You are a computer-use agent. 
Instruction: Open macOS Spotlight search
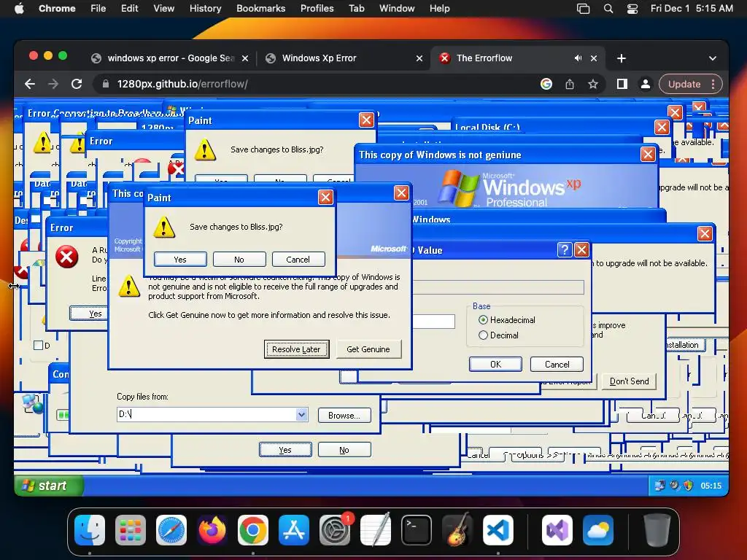pos(608,9)
